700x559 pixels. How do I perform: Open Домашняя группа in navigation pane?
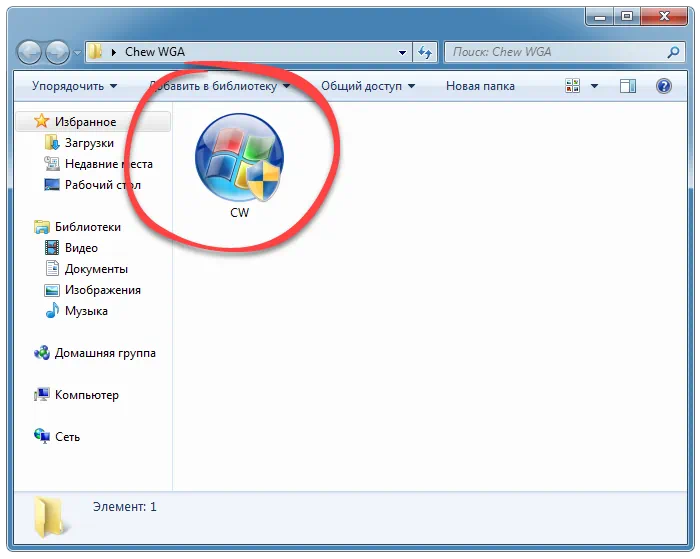(x=105, y=353)
